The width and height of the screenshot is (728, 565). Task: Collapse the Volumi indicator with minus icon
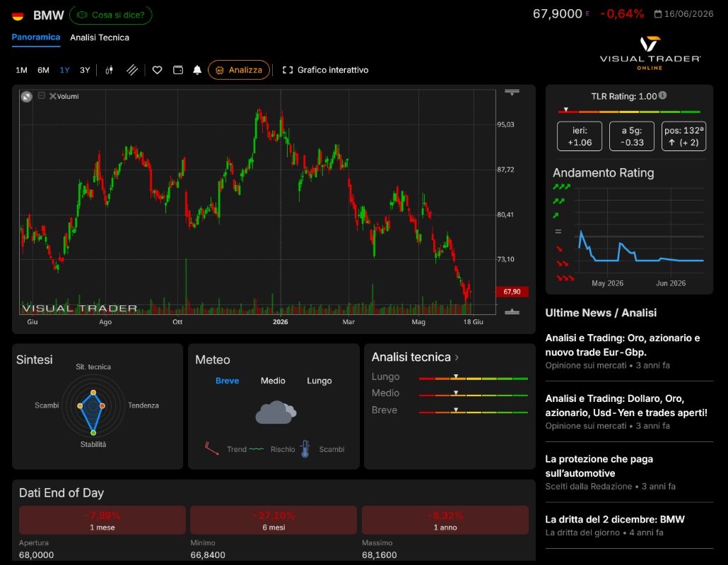coord(41,95)
